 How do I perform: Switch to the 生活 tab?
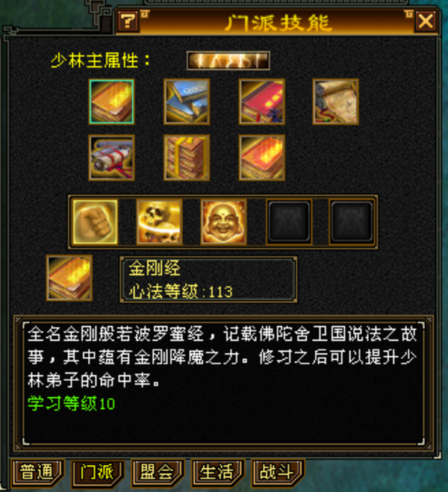point(217,473)
